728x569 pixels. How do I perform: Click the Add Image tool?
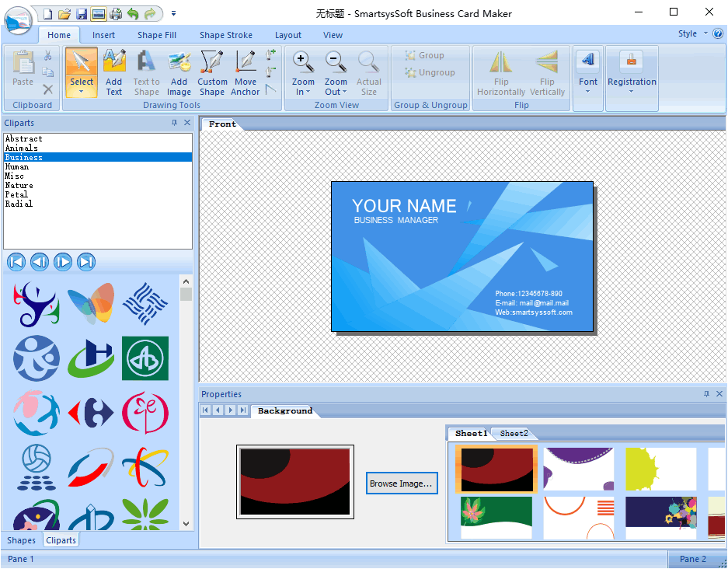[x=179, y=72]
